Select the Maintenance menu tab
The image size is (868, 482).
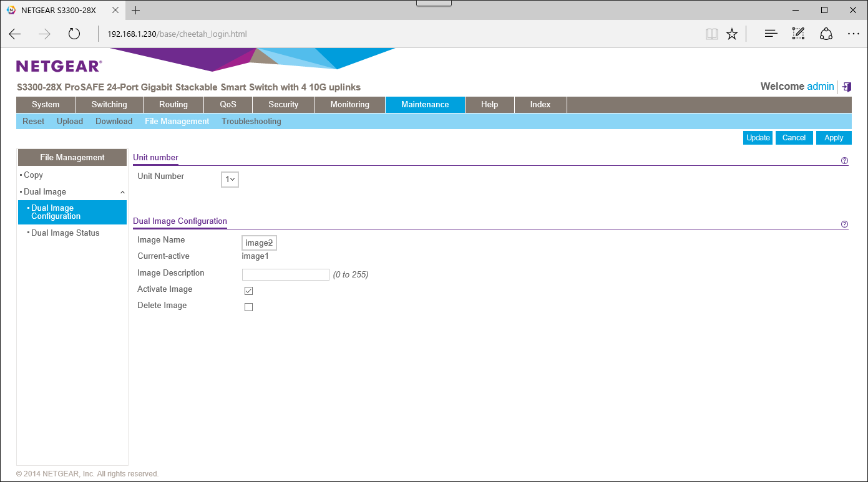coord(425,105)
